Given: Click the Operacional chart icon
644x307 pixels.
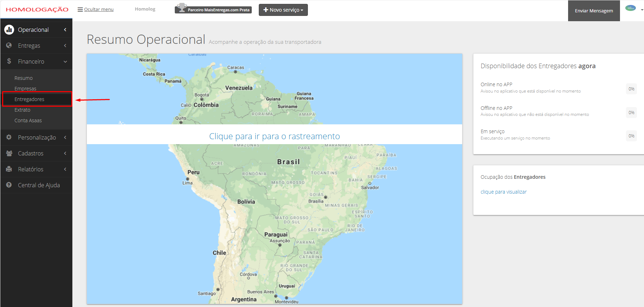Looking at the screenshot, I should [9, 30].
